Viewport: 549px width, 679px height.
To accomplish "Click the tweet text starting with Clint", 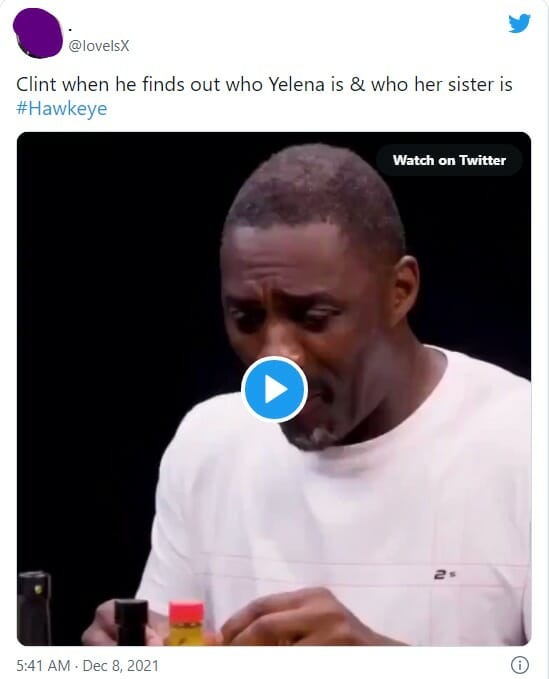I will 264,84.
